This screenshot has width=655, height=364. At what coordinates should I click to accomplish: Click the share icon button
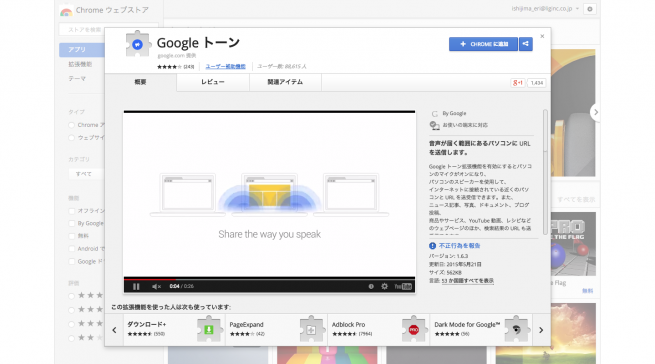pos(526,44)
